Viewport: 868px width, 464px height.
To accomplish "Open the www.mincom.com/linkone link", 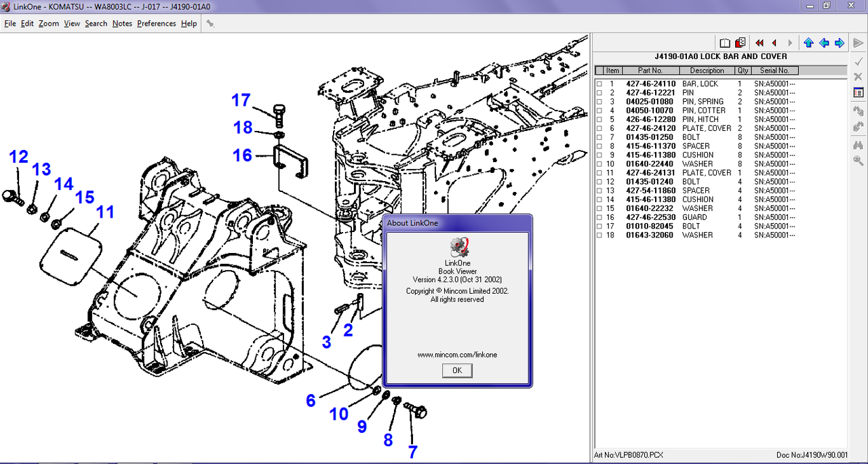I will [457, 355].
